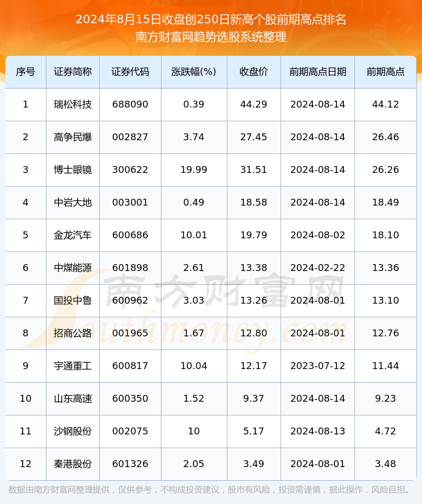The image size is (422, 504).
Task: Click stock code 600962
Action: (130, 301)
